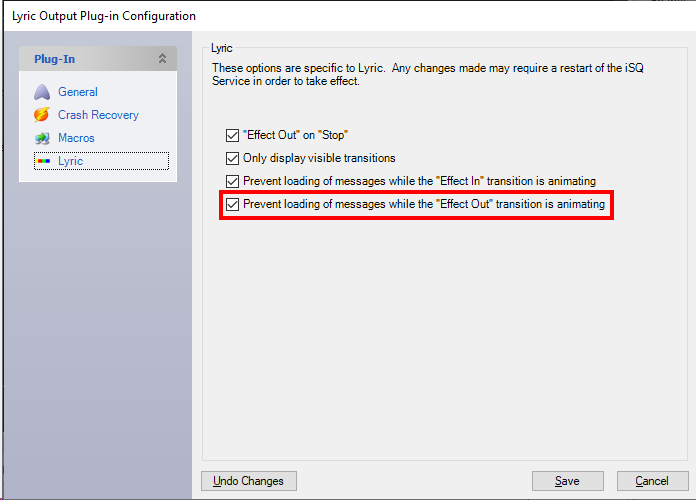696x500 pixels.
Task: Open the General settings page
Action: [78, 92]
